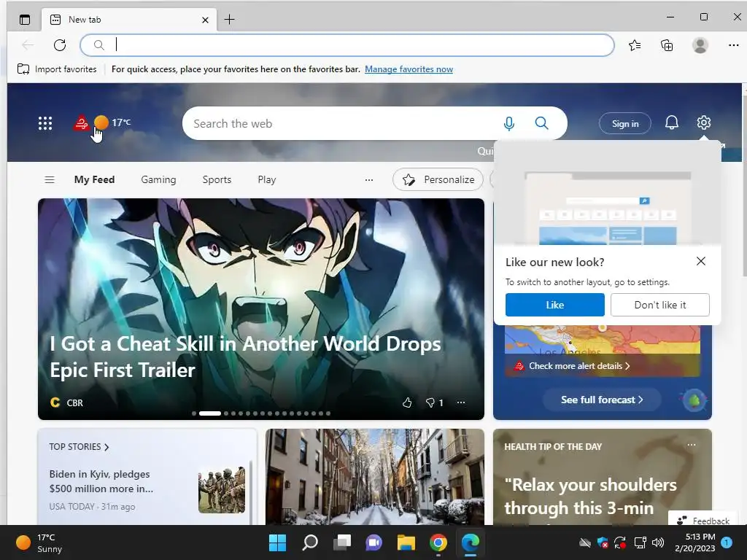747x560 pixels.
Task: Click the web search magnifier icon
Action: coord(542,123)
